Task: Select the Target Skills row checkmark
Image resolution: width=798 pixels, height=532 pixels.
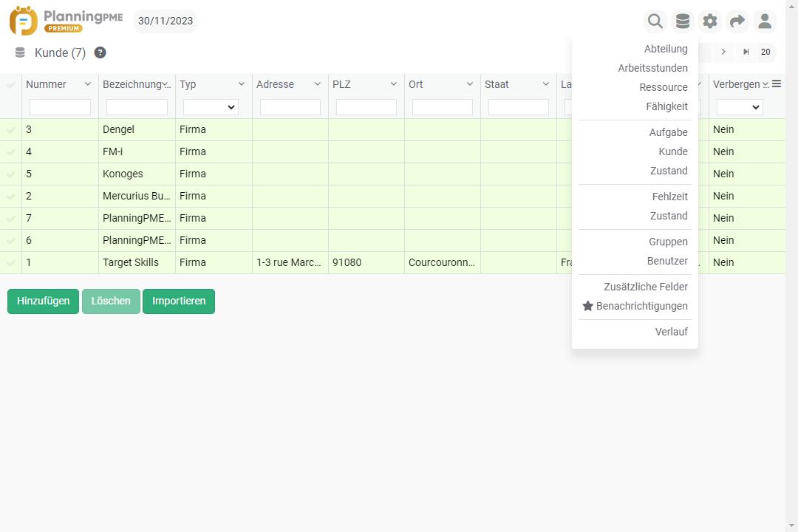Action: click(11, 263)
